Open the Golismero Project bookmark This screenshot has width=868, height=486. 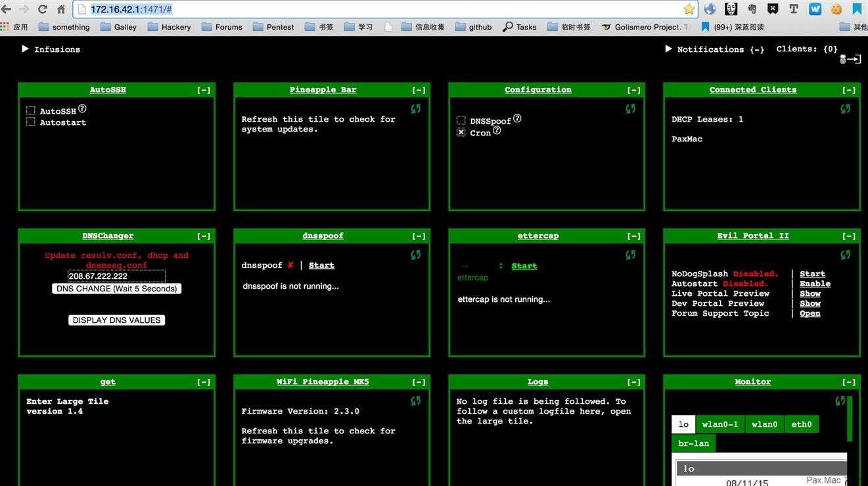(x=645, y=27)
